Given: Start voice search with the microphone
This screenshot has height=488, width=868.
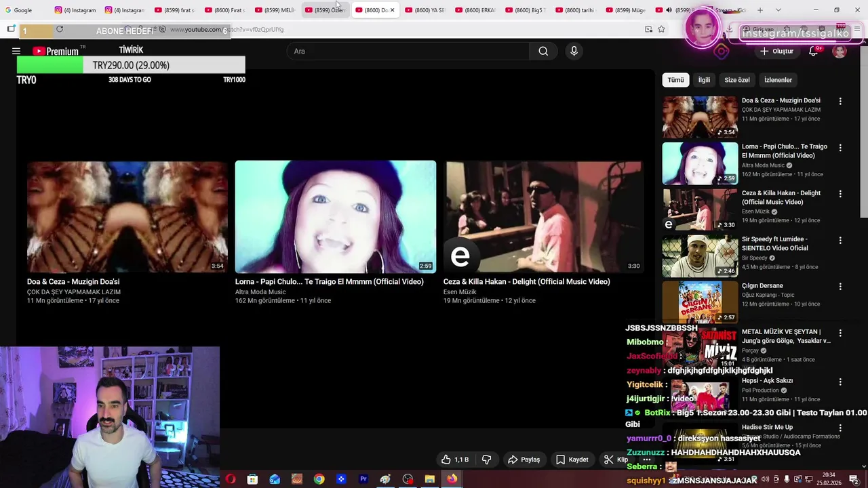Looking at the screenshot, I should [x=574, y=51].
